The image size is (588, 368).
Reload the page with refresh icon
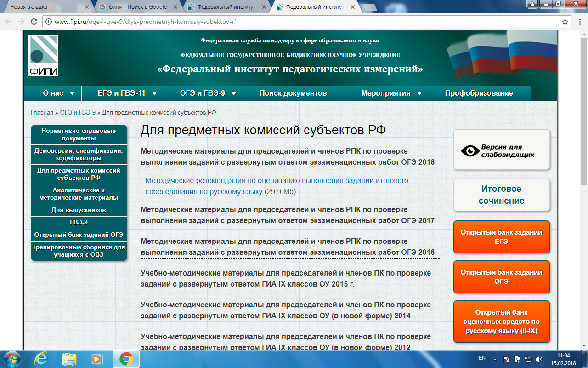point(34,22)
